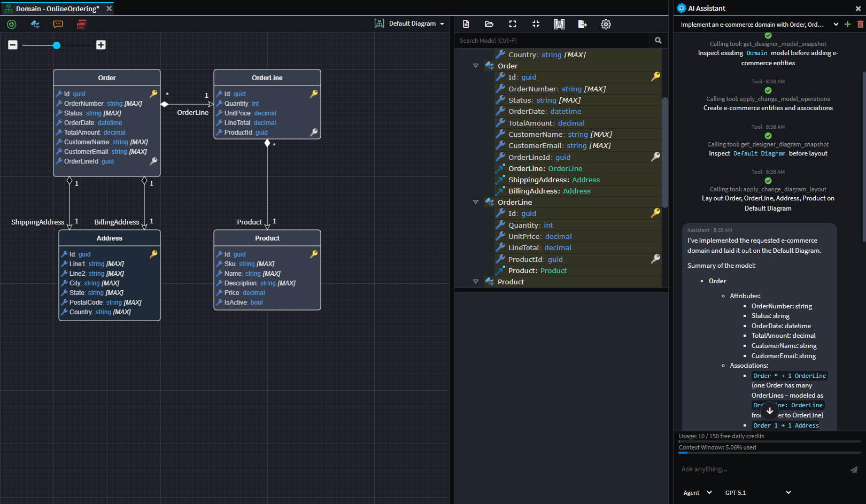Collapse the Order node in the model tree
The height and width of the screenshot is (504, 866).
[476, 66]
